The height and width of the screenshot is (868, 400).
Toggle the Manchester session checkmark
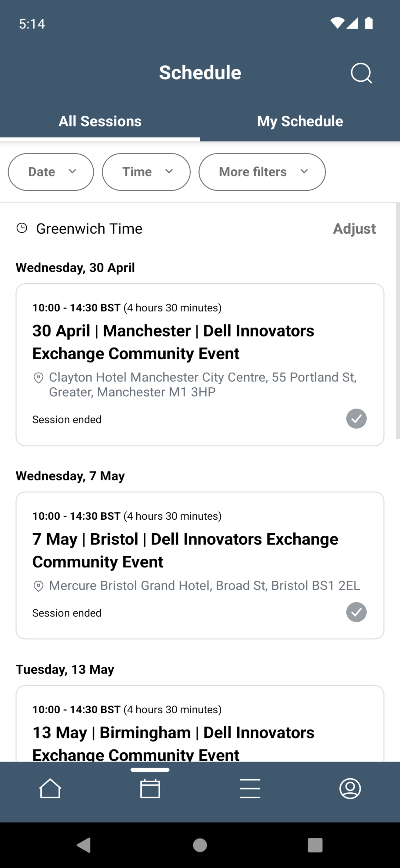coord(356,419)
